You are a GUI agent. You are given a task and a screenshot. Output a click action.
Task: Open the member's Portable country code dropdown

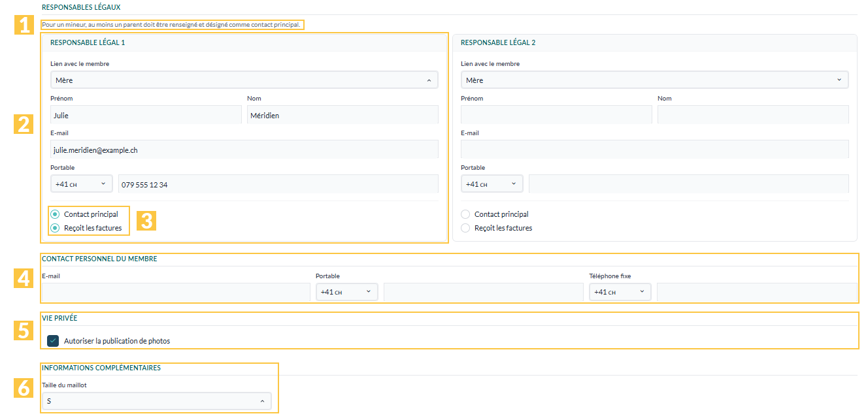[347, 292]
